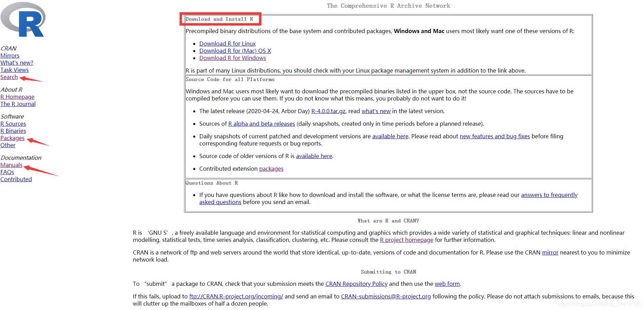Image resolution: width=644 pixels, height=310 pixels.
Task: Open the Packages sidebar link
Action: pos(12,138)
